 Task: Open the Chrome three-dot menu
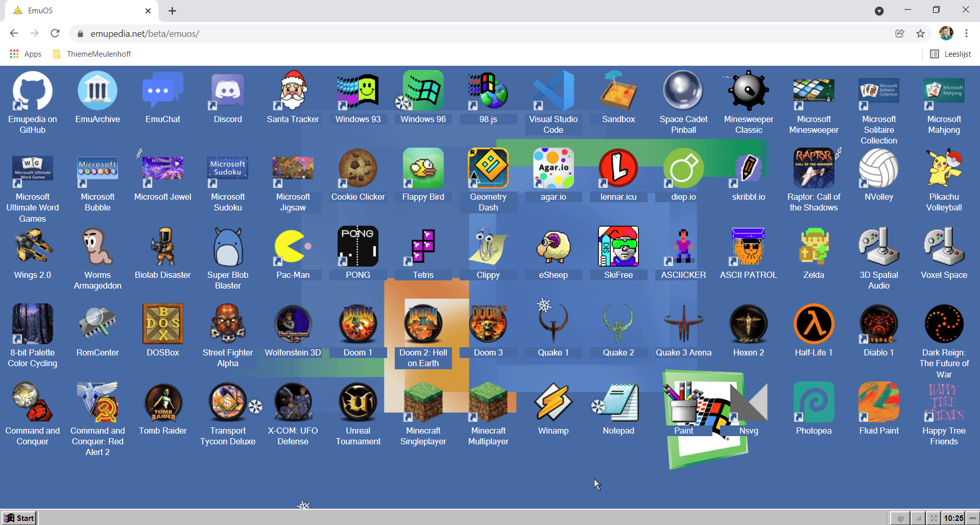[x=966, y=34]
